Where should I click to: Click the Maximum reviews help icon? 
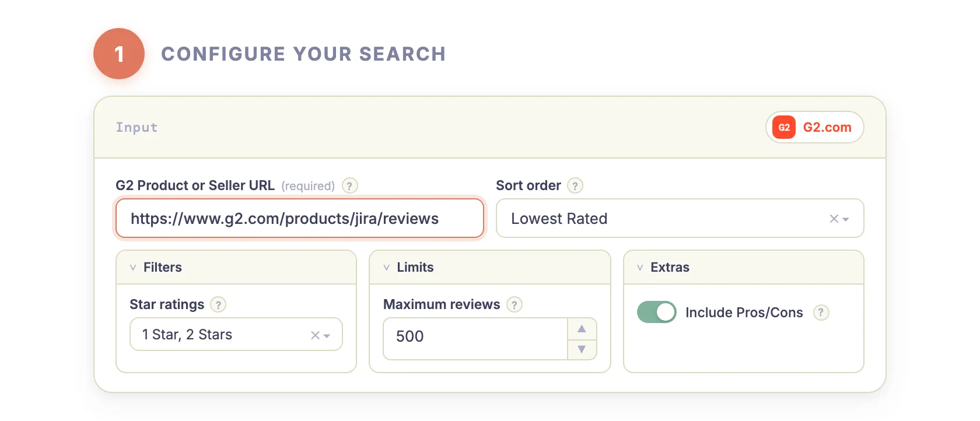(x=514, y=304)
